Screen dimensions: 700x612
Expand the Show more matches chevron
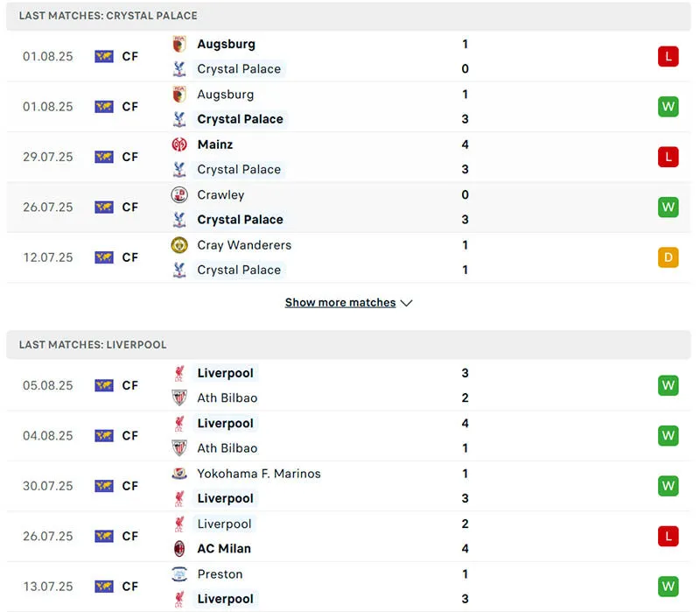tap(406, 303)
